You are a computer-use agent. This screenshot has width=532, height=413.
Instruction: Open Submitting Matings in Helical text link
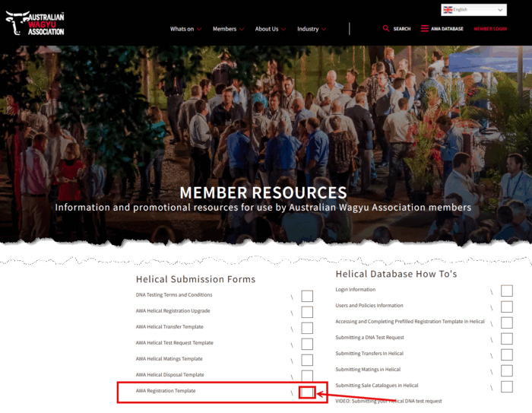368,369
